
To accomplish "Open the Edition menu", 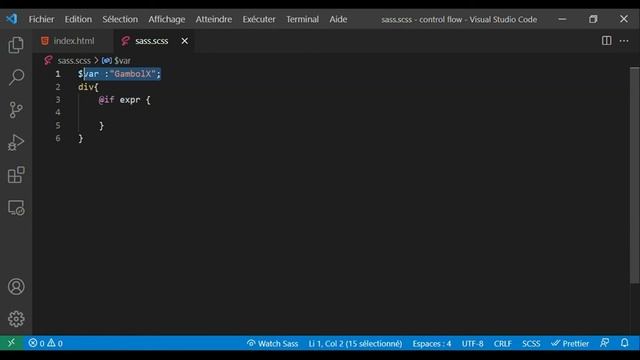I will click(78, 19).
